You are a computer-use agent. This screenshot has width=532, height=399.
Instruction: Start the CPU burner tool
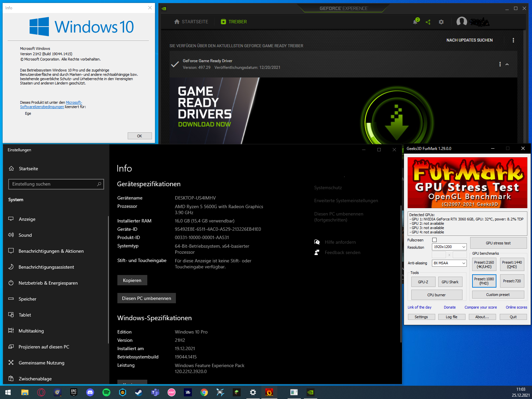(437, 295)
